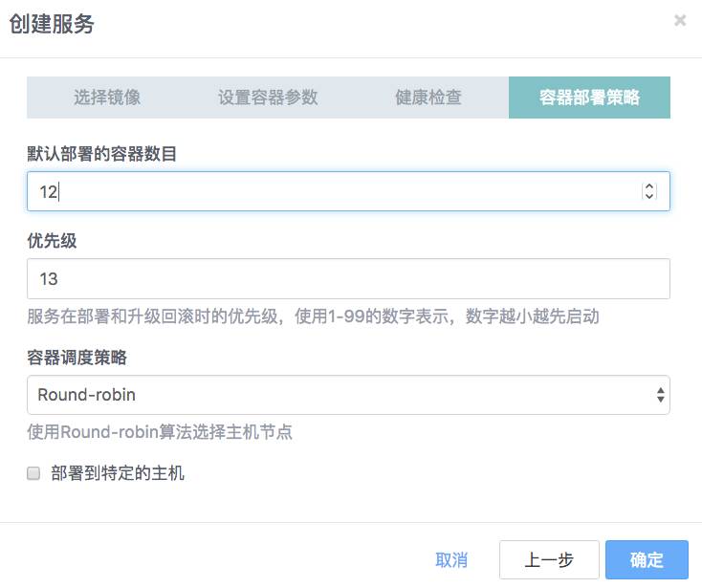Go back with the 上一步 button

pyautogui.click(x=549, y=560)
